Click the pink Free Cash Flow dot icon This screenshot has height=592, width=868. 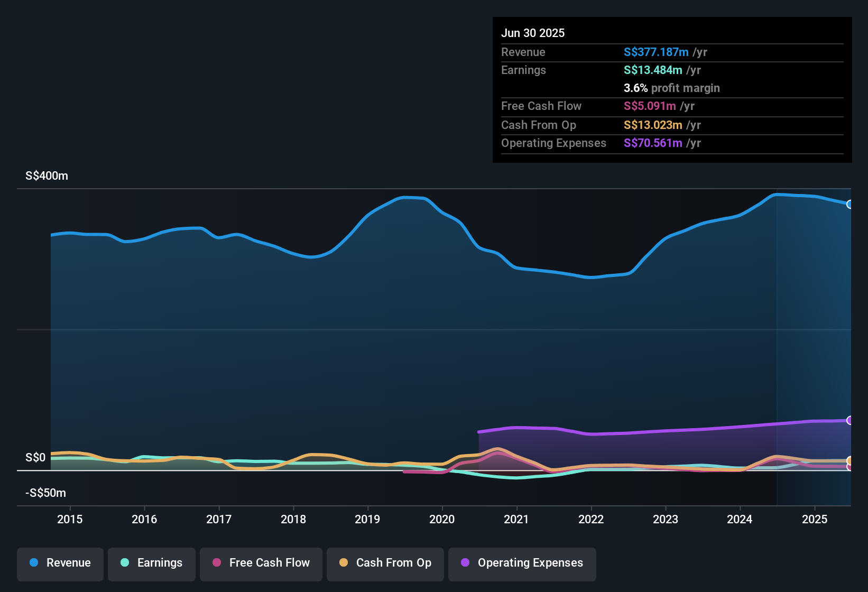(215, 563)
